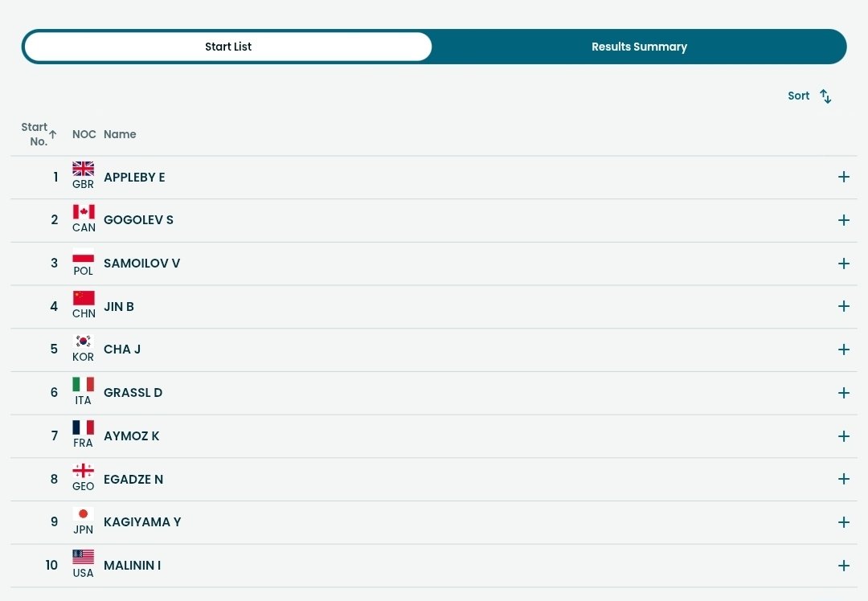Click the Great Britain flag icon
The width and height of the screenshot is (868, 601).
tap(83, 169)
